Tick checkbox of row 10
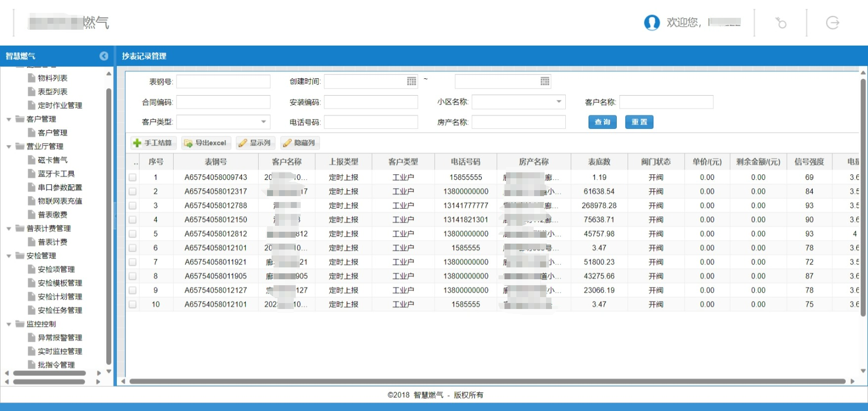 tap(133, 305)
